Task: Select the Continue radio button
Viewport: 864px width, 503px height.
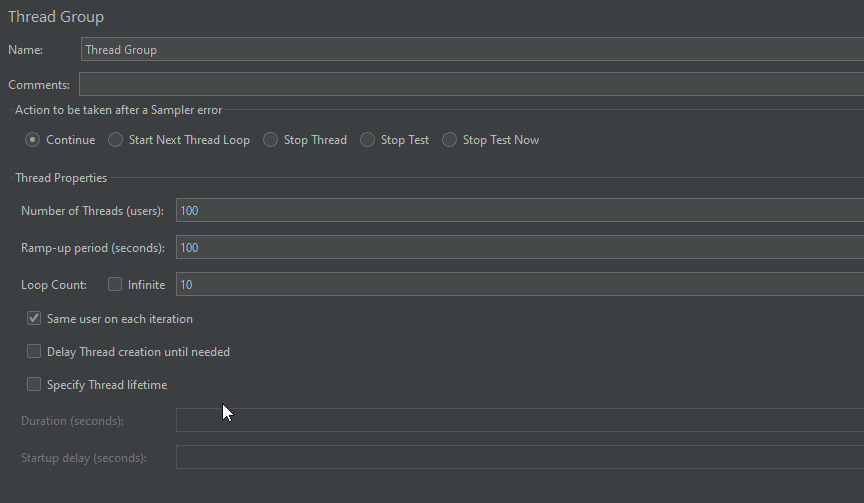Action: tap(33, 140)
